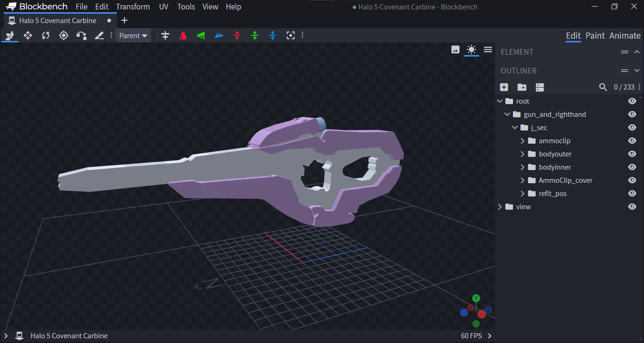The width and height of the screenshot is (644, 343).
Task: Collapse the root group
Action: coord(500,101)
